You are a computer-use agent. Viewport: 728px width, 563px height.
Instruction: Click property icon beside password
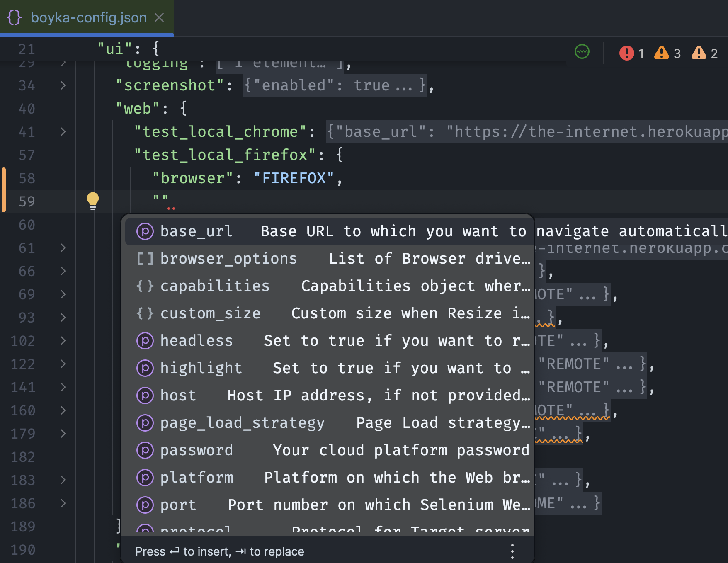145,450
